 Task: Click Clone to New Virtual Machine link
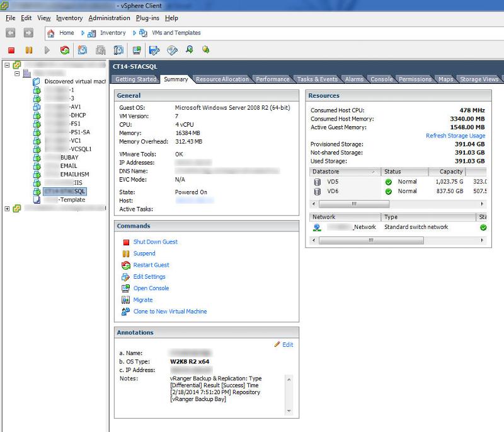(x=170, y=312)
